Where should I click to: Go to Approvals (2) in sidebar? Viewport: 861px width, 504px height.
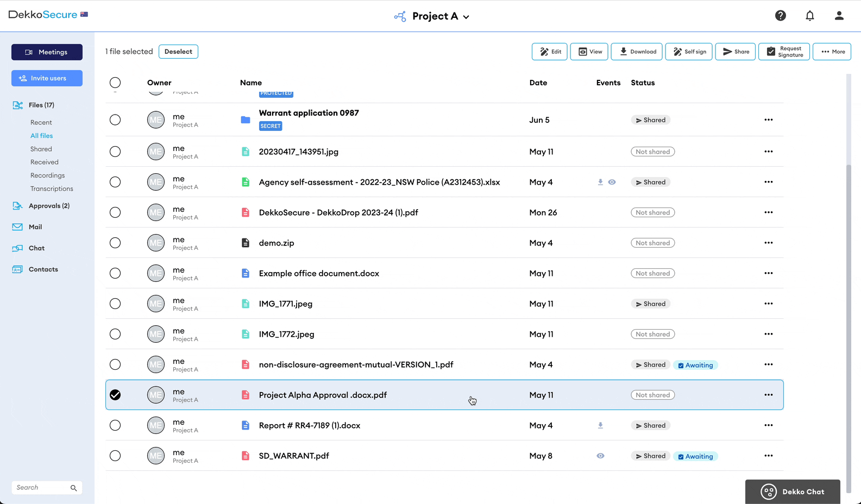coord(49,206)
